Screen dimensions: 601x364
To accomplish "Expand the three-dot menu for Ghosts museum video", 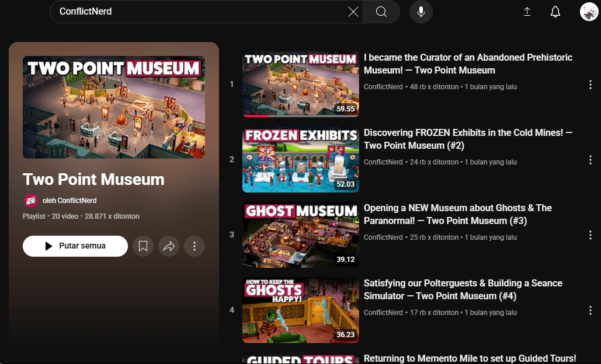I will [590, 235].
